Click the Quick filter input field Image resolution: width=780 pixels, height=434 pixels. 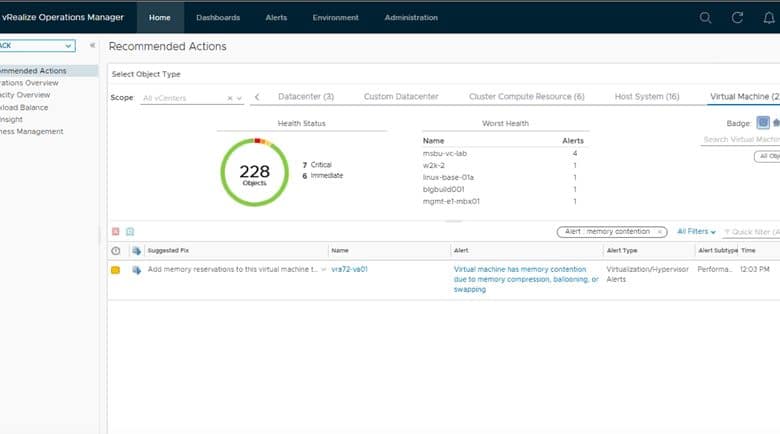751,232
